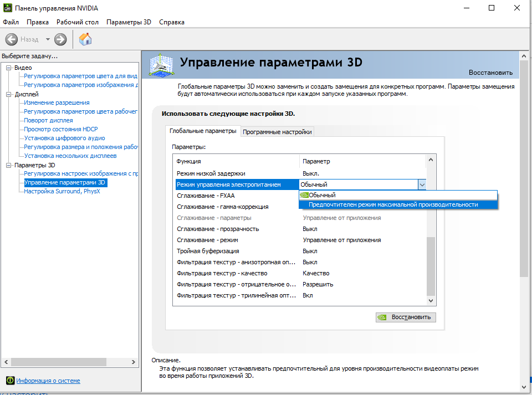Switch to the Глобальные параметры tab

pyautogui.click(x=203, y=131)
